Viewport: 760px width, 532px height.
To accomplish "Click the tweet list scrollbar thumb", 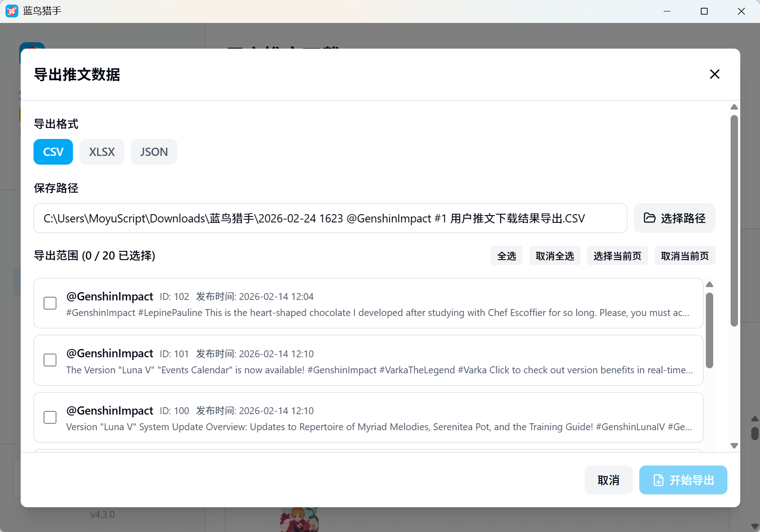I will pyautogui.click(x=710, y=330).
